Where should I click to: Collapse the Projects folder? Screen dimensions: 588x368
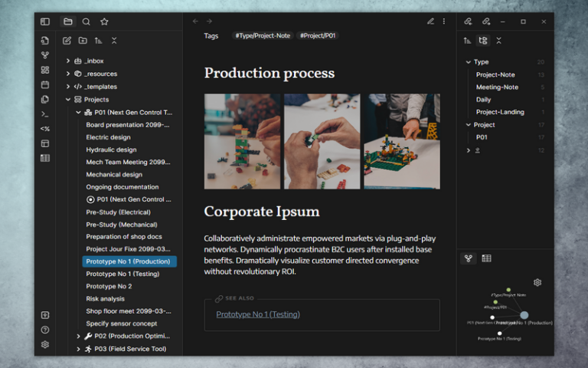coord(68,100)
